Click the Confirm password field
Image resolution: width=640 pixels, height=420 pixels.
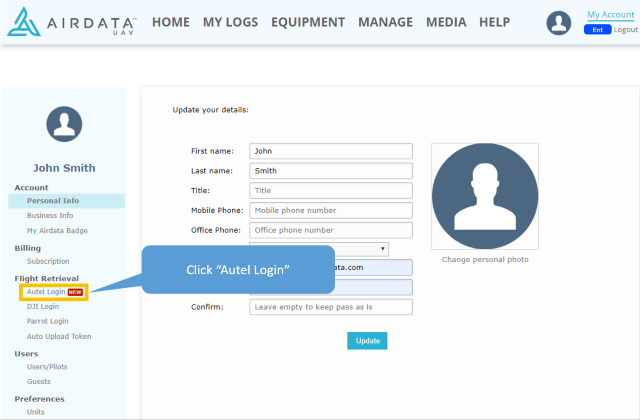331,307
